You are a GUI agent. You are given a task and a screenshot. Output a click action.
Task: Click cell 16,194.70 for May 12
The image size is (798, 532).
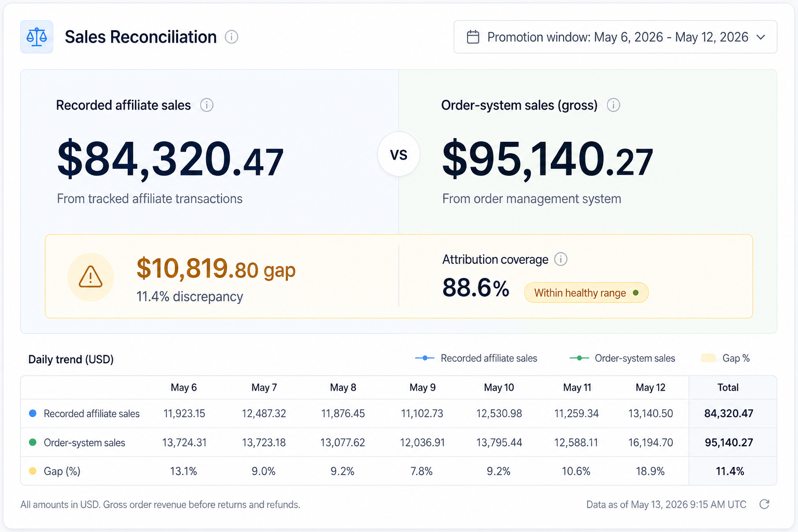(650, 443)
